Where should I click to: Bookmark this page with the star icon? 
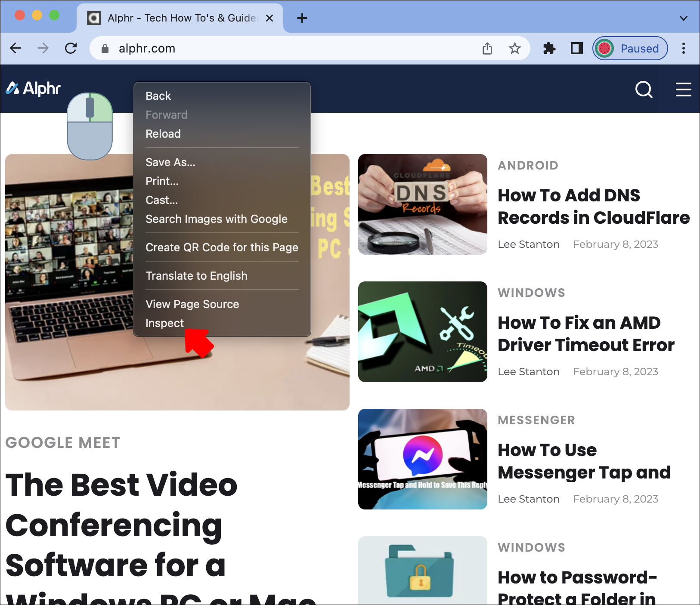(x=515, y=48)
